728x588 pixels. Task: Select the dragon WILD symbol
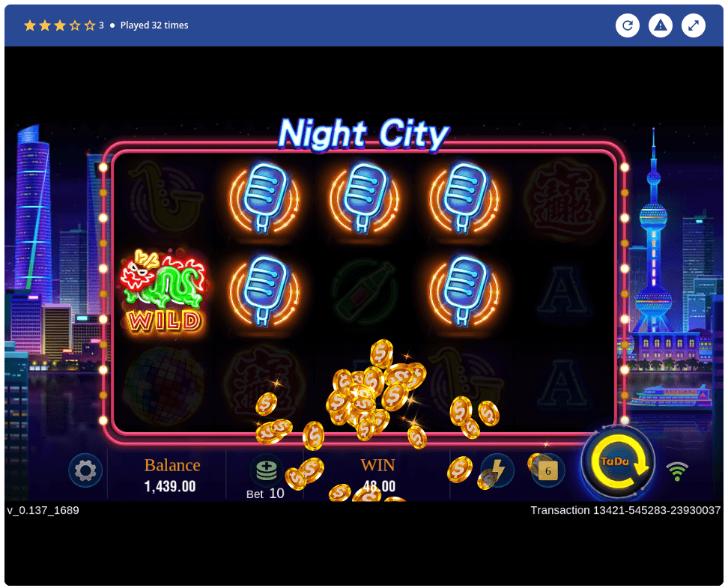pos(163,291)
